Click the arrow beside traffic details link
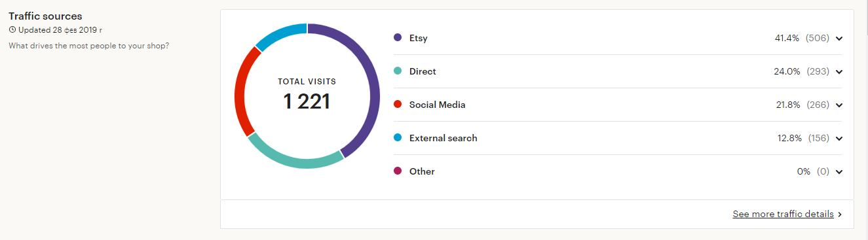The width and height of the screenshot is (868, 240). click(x=840, y=214)
